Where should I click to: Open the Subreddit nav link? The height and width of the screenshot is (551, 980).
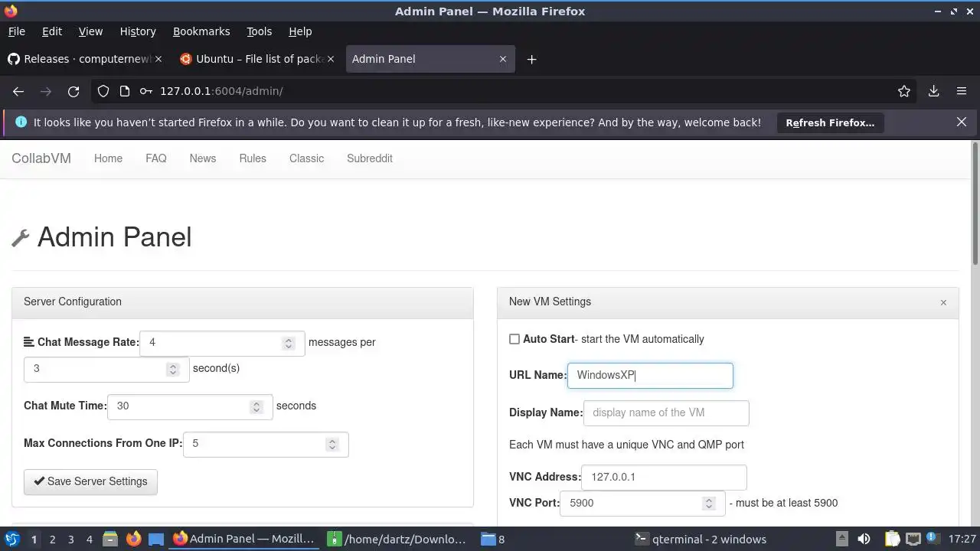pos(370,158)
